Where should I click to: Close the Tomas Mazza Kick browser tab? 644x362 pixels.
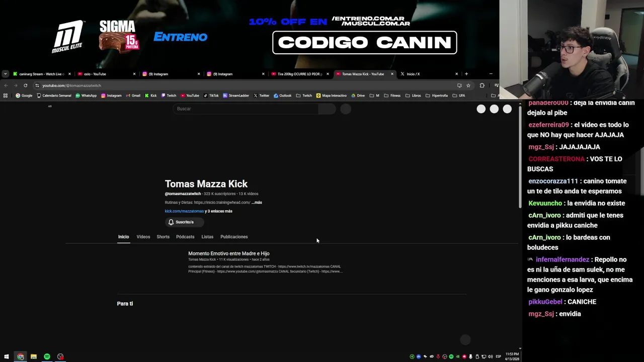tap(392, 74)
